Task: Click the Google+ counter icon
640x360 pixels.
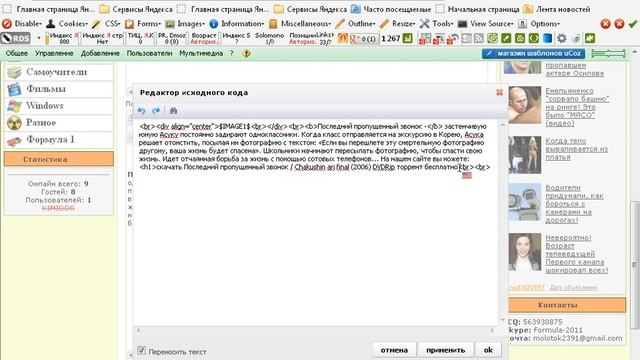Action: tap(363, 39)
